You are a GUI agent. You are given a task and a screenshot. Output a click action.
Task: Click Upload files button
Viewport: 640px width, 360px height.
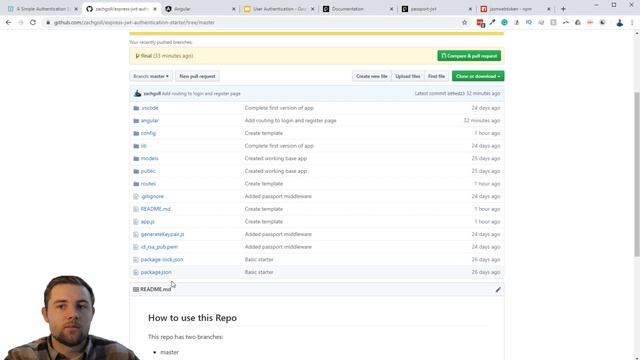407,76
